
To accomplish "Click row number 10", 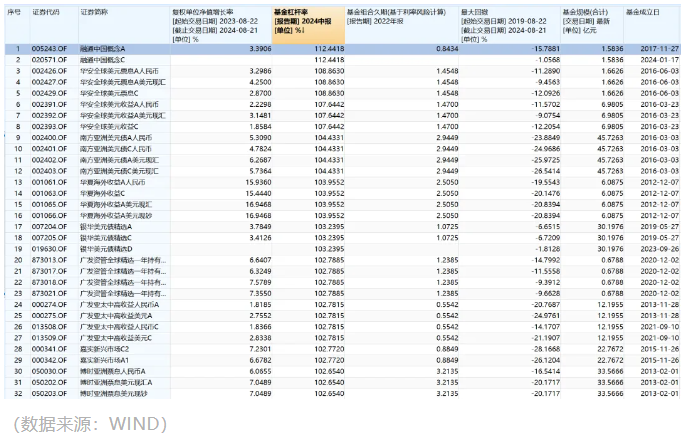I will coord(18,149).
